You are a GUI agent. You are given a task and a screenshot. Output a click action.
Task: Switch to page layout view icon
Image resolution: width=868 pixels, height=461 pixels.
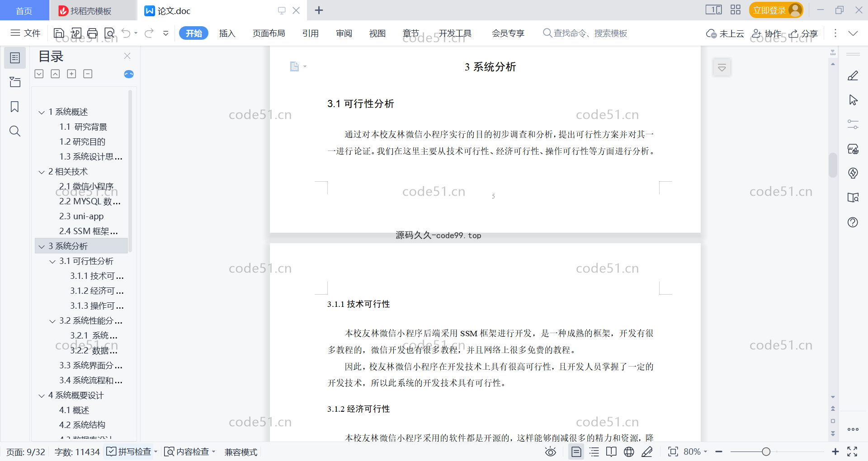tap(576, 452)
